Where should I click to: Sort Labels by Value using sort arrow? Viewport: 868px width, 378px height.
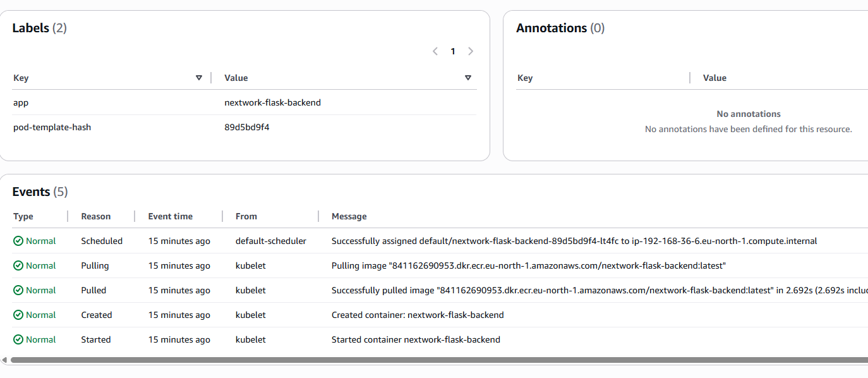point(468,78)
